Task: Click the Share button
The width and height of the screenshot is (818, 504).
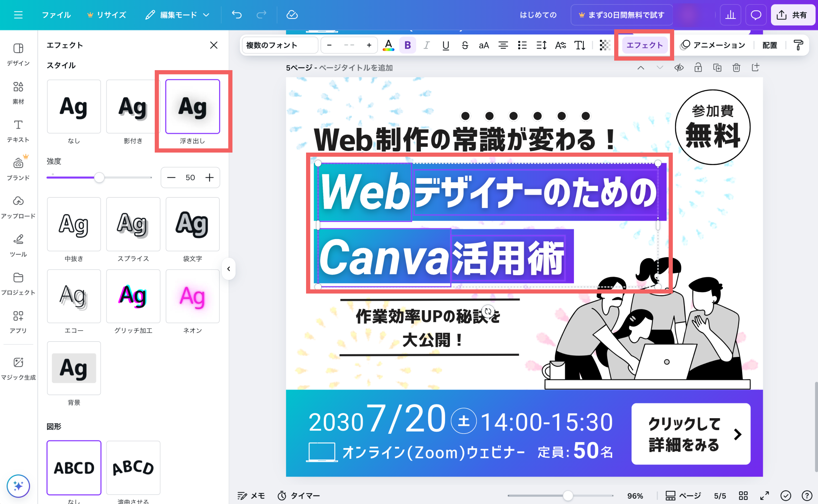Action: pos(792,15)
